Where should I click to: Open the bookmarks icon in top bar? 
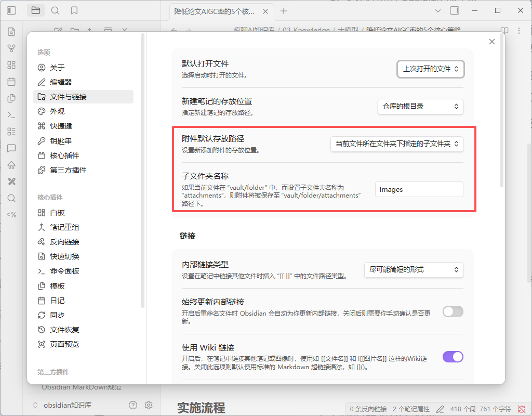coord(74,10)
